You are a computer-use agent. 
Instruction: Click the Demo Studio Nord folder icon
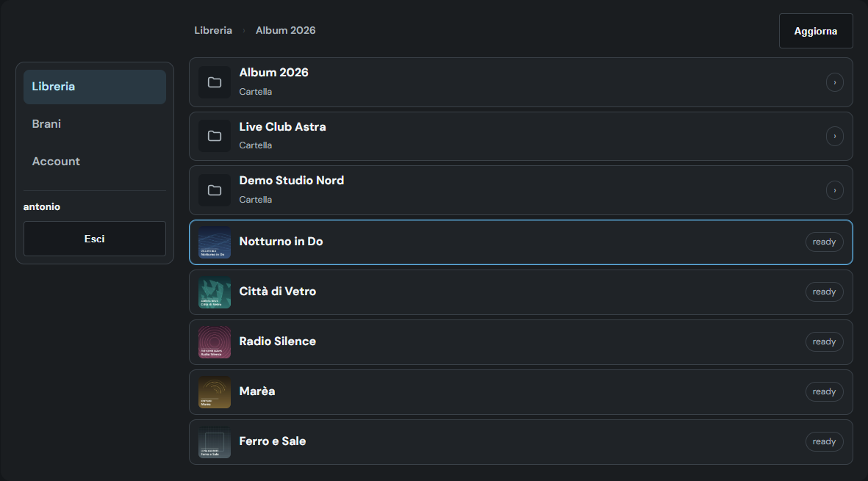tap(214, 190)
